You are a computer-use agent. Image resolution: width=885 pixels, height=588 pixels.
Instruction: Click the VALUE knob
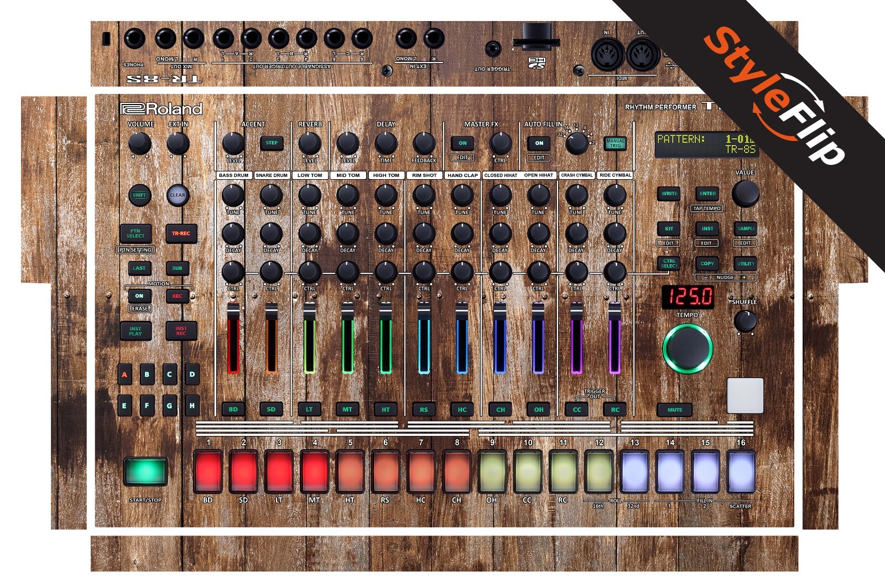tap(746, 194)
